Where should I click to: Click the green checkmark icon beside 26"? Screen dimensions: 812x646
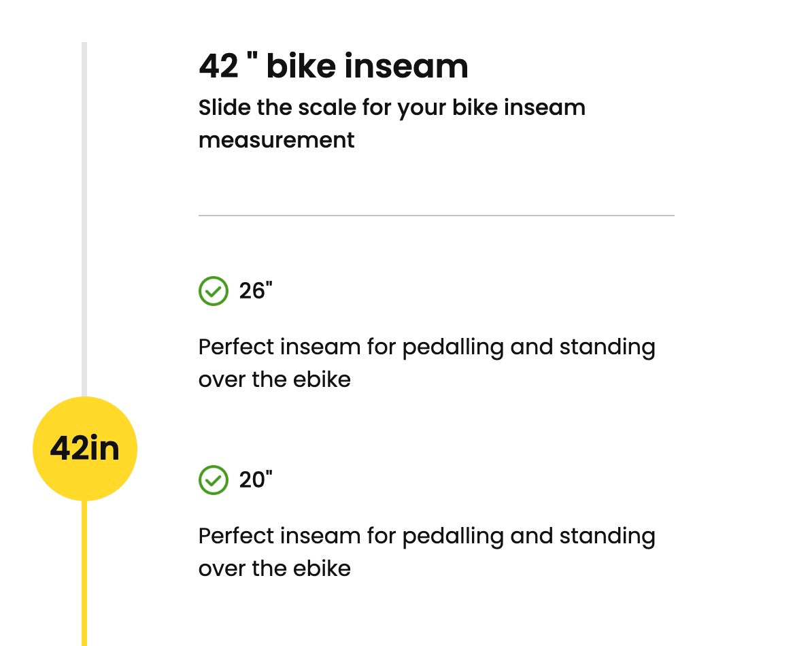pyautogui.click(x=213, y=291)
